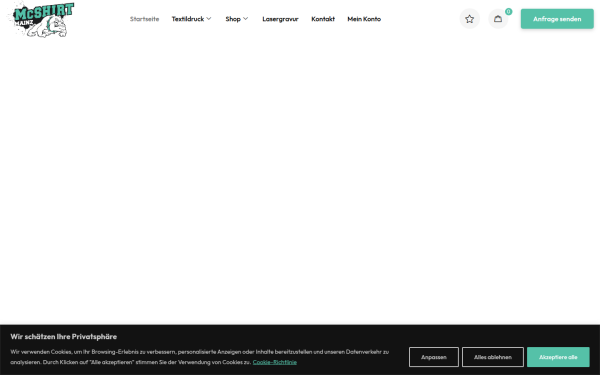
Task: Click the Anfrage senden button
Action: click(557, 19)
